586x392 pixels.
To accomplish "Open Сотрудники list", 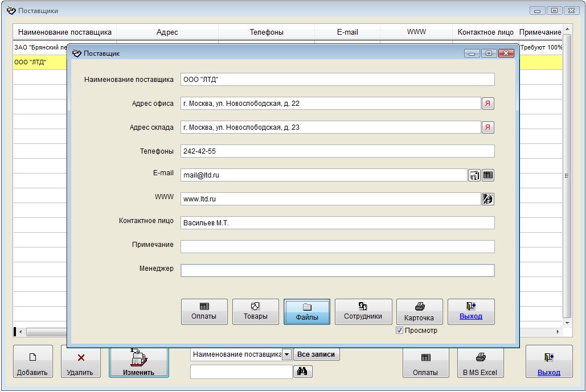I will (363, 312).
